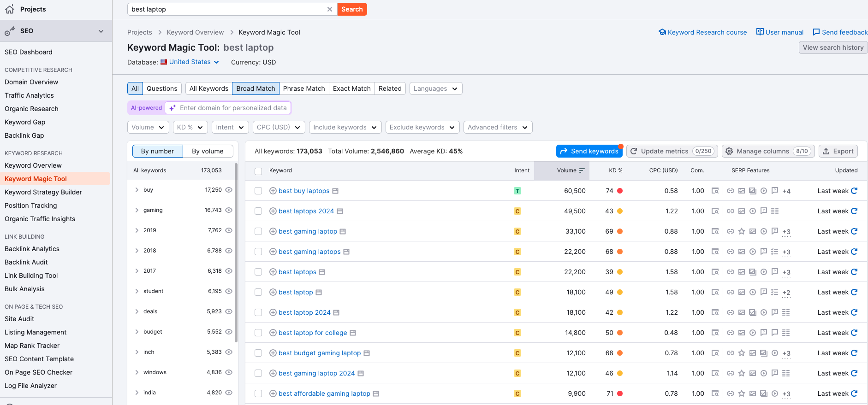This screenshot has width=868, height=405.
Task: Open the best laptops 2024 keyword link
Action: pos(306,211)
